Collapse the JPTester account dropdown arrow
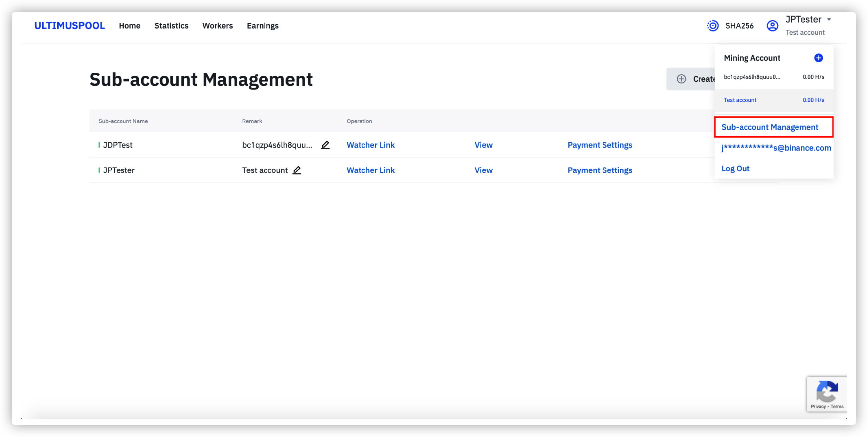Image resolution: width=868 pixels, height=437 pixels. 829,19
